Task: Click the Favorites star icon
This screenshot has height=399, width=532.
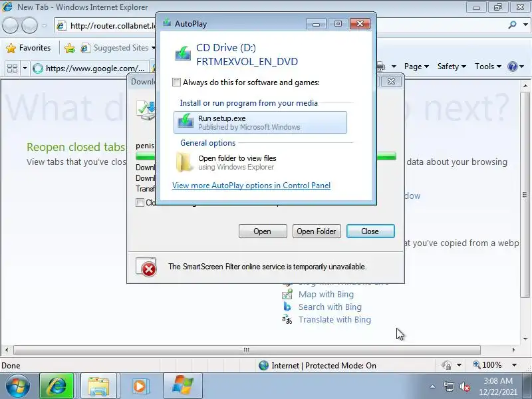Action: point(11,48)
